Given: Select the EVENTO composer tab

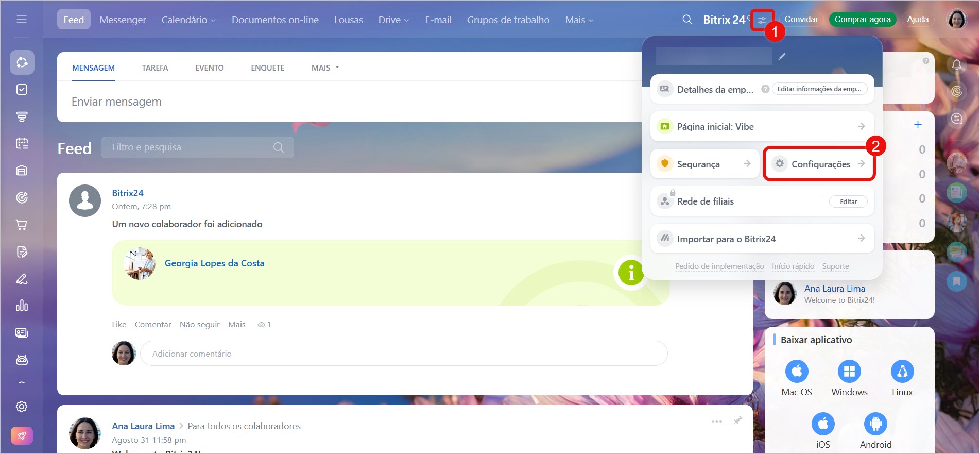Looking at the screenshot, I should (210, 68).
